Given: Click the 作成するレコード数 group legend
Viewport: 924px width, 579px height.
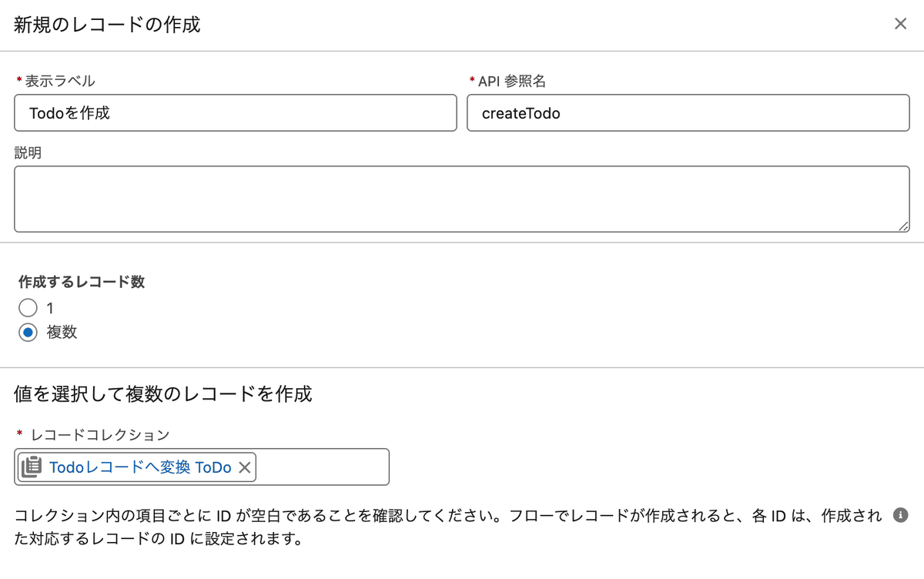Looking at the screenshot, I should 82,282.
